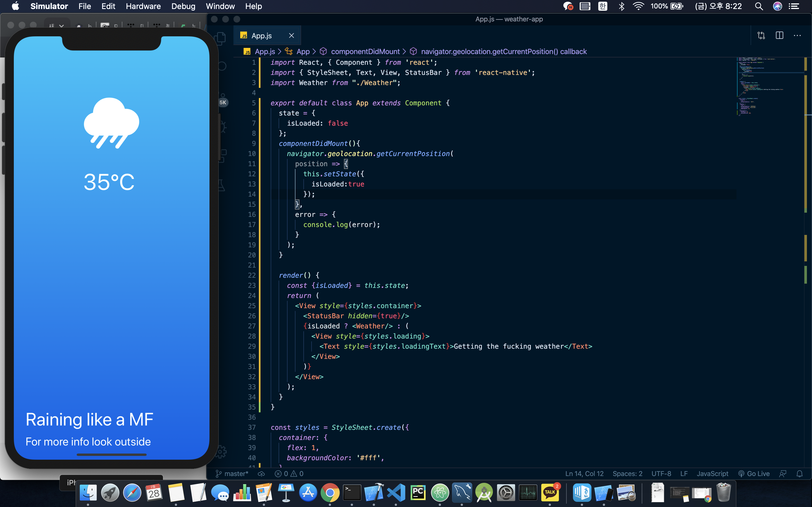Open the Explorer icon in activity bar
The image size is (812, 507).
pos(220,39)
